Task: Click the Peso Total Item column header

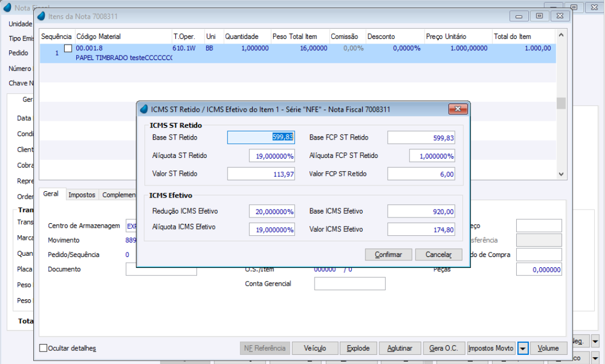Action: click(x=300, y=36)
